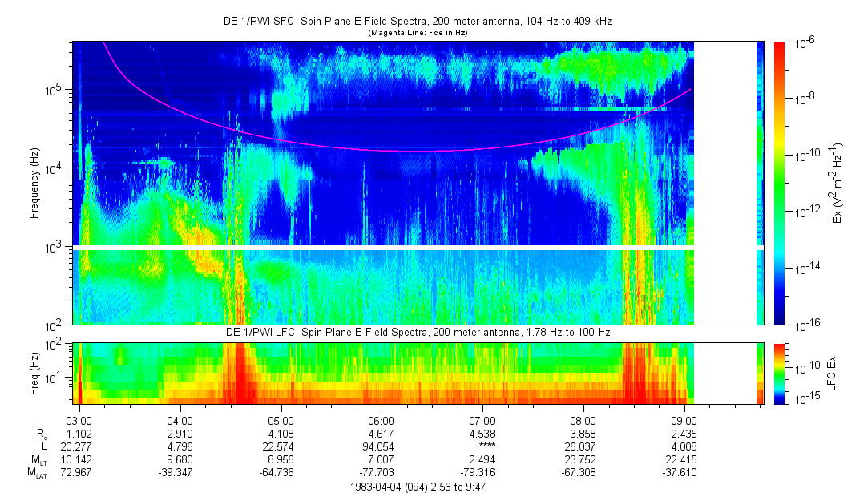Click the LFC Ex color bar

pyautogui.click(x=780, y=374)
